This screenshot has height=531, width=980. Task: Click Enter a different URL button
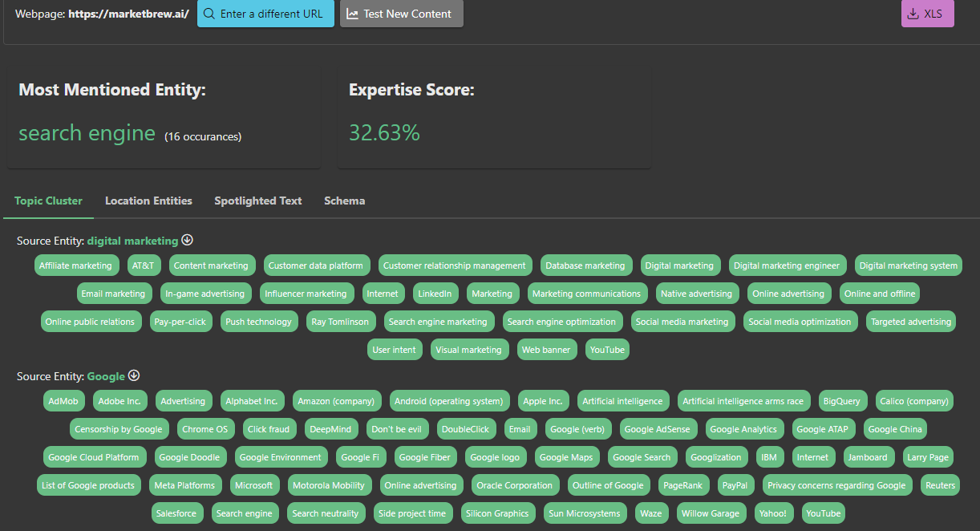265,14
